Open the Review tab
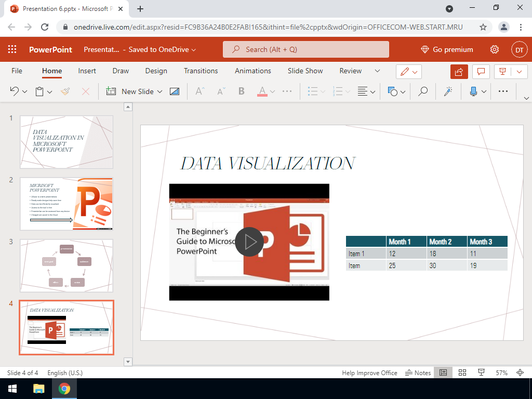This screenshot has height=399, width=532. click(351, 71)
